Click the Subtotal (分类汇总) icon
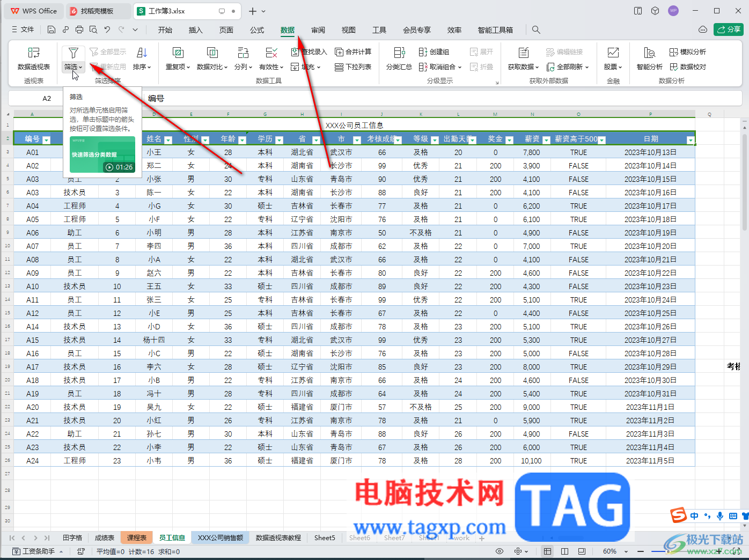The width and height of the screenshot is (749, 560). 399,53
